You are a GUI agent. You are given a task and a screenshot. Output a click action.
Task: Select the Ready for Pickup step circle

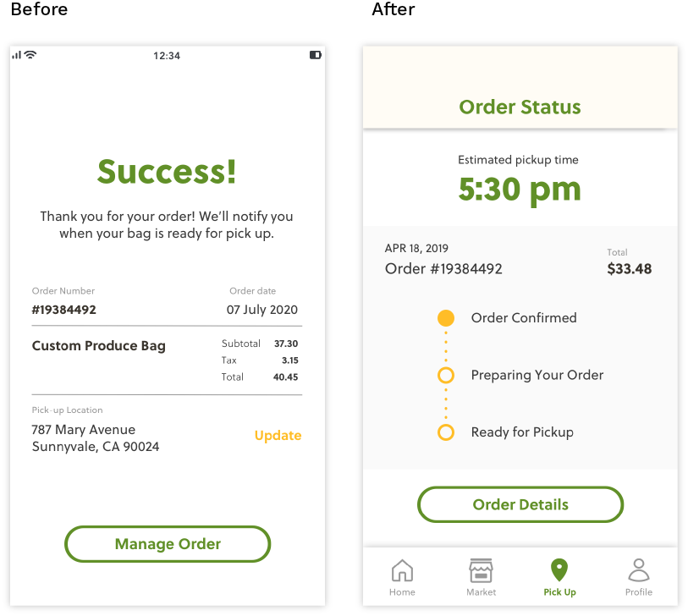pyautogui.click(x=446, y=432)
